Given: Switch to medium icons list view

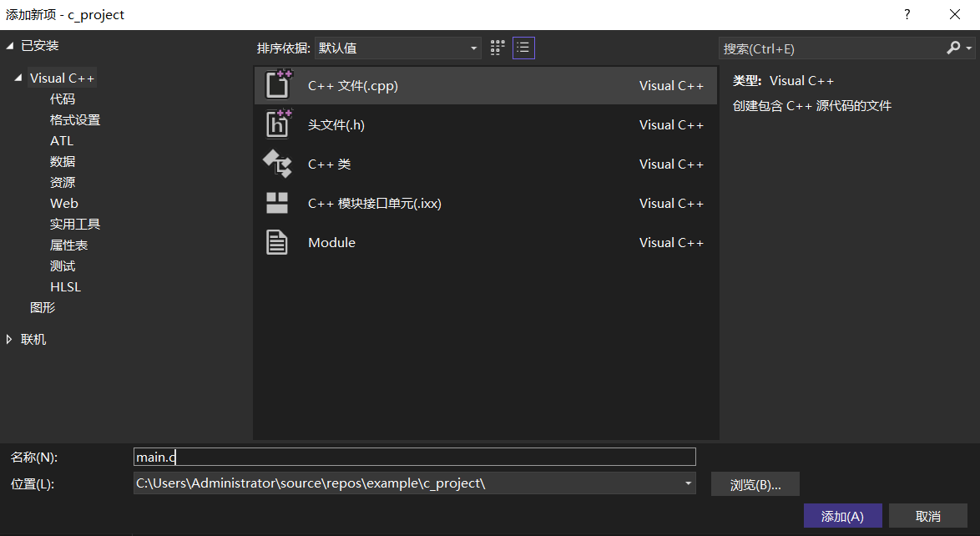Looking at the screenshot, I should pyautogui.click(x=523, y=48).
